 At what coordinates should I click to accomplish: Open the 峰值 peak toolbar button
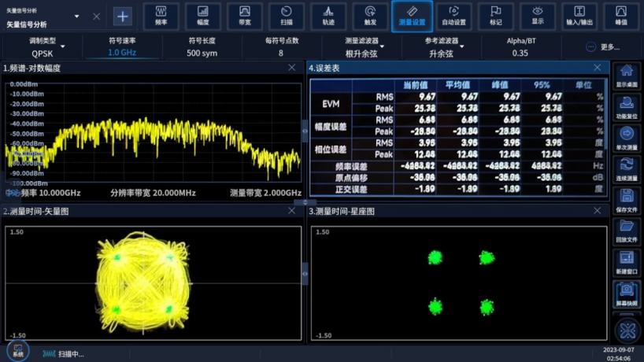point(621,16)
